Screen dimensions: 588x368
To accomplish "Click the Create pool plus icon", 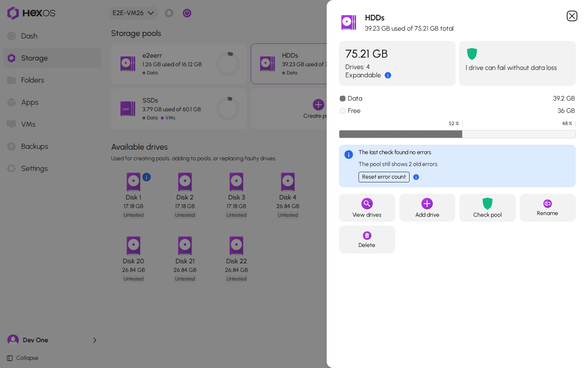I will 318,105.
